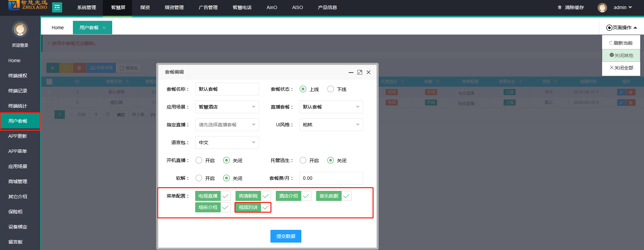644x250 pixels.
Task: Uncheck the 电视直播 menu option
Action: [225, 196]
